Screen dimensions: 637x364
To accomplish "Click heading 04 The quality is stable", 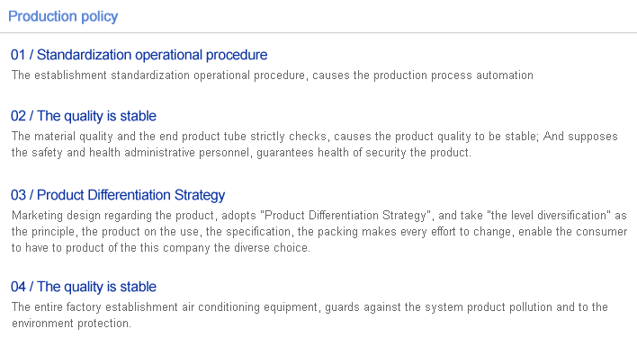I will click(84, 287).
